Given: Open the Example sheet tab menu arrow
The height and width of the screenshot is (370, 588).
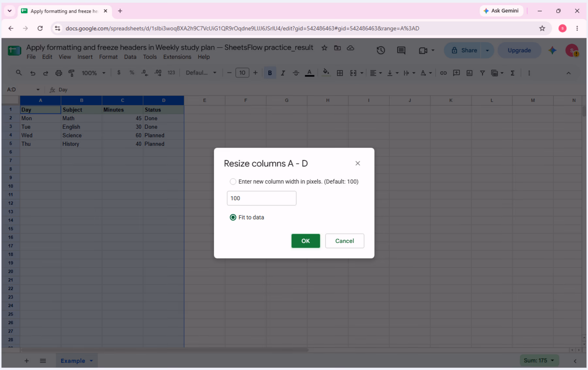Looking at the screenshot, I should 91,361.
